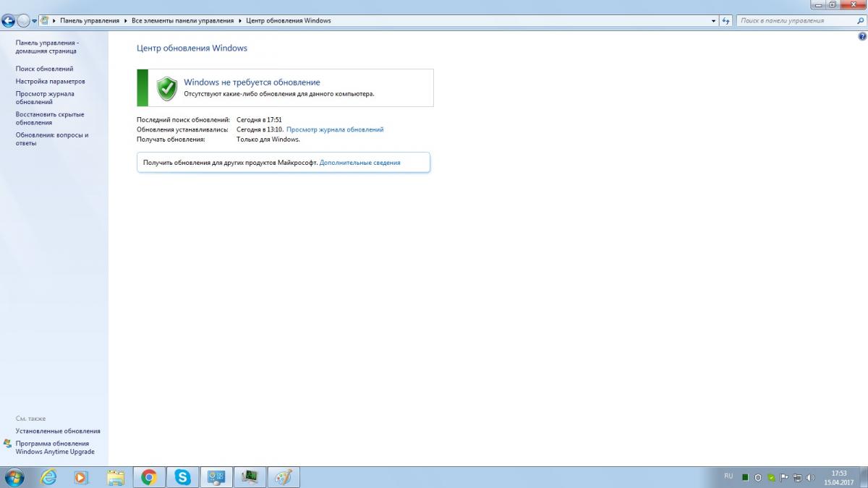Switch to Paint in taskbar
The height and width of the screenshot is (488, 868).
point(284,477)
